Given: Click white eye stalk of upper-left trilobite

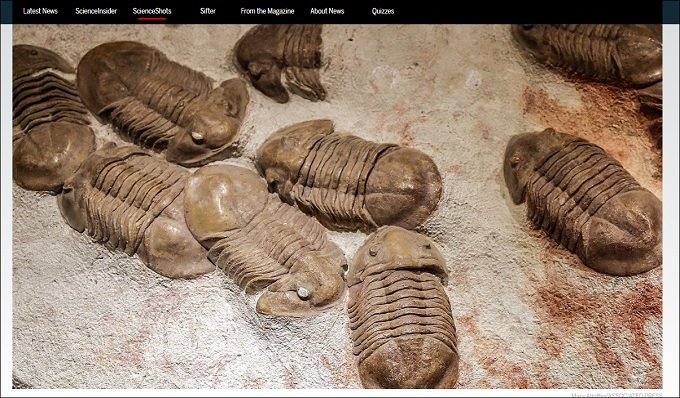Looking at the screenshot, I should (198, 137).
